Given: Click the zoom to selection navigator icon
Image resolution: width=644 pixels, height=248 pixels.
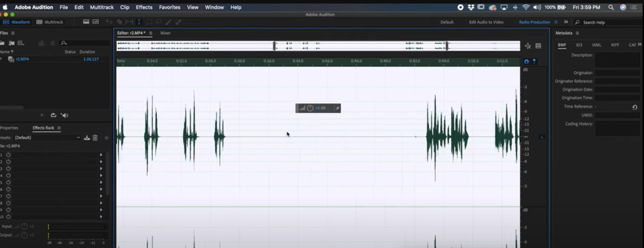Looking at the screenshot, I should [528, 46].
